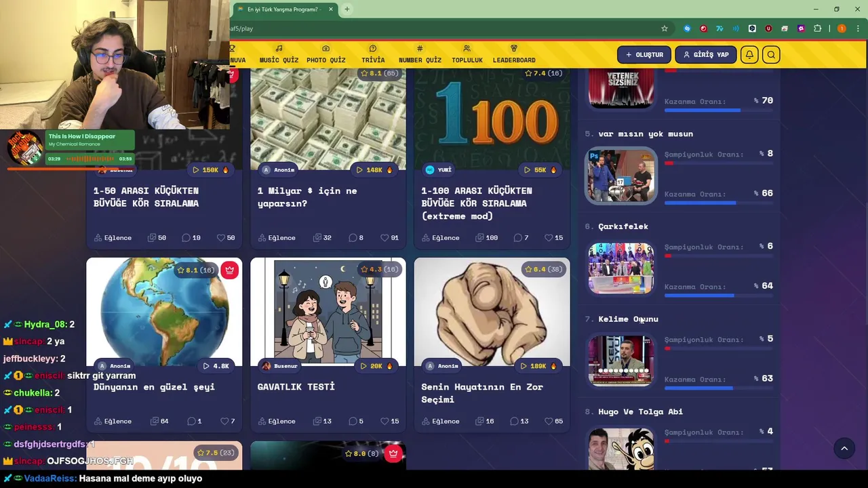868x488 pixels.
Task: Click the heart icon on '1 Milyar $' card
Action: click(384, 238)
